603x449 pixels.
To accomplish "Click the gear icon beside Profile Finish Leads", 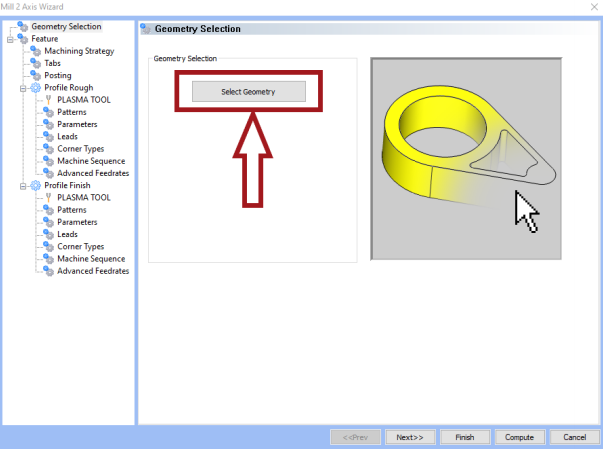I will tap(48, 234).
